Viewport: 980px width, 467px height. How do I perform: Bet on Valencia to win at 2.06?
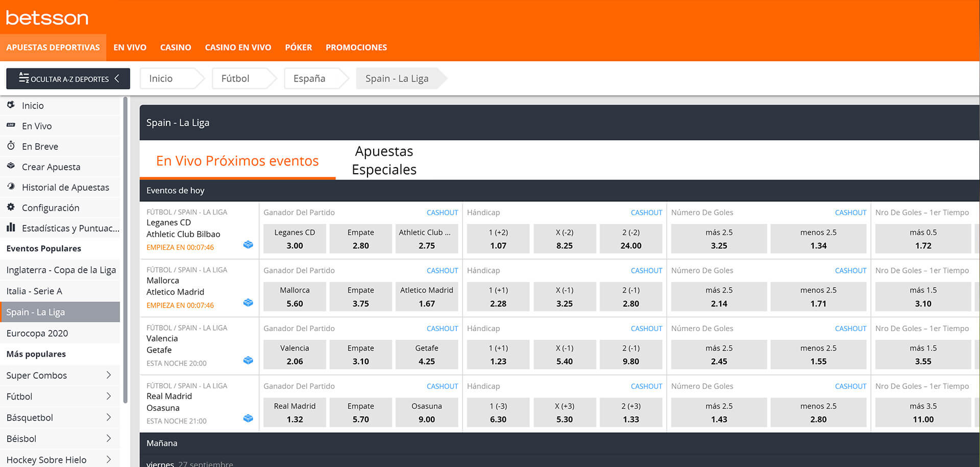click(x=295, y=355)
